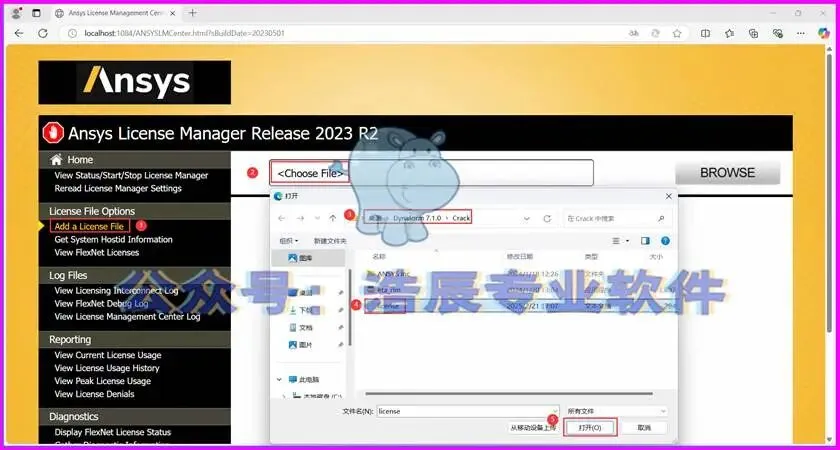Close the open-file dialog with X

click(668, 196)
